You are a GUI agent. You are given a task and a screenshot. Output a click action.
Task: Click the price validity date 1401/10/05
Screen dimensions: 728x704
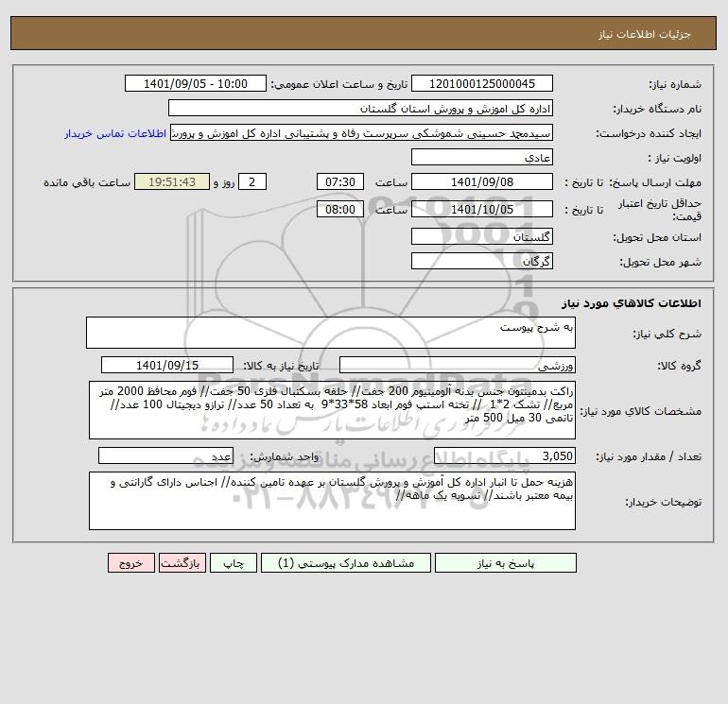coord(482,209)
